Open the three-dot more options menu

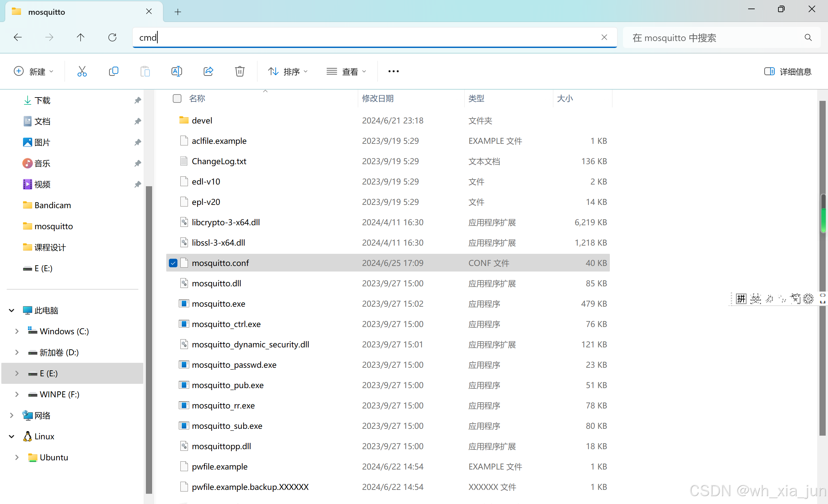coord(393,71)
